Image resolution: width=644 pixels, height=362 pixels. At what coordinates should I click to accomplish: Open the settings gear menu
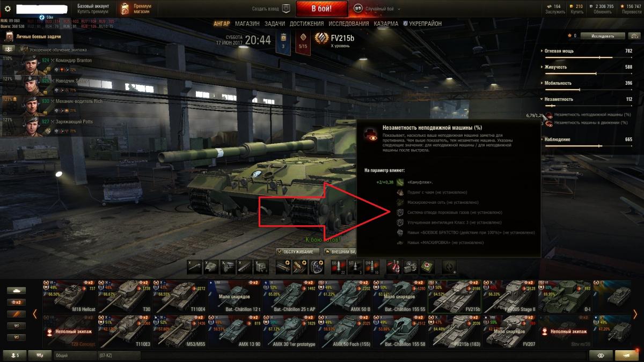(x=8, y=9)
